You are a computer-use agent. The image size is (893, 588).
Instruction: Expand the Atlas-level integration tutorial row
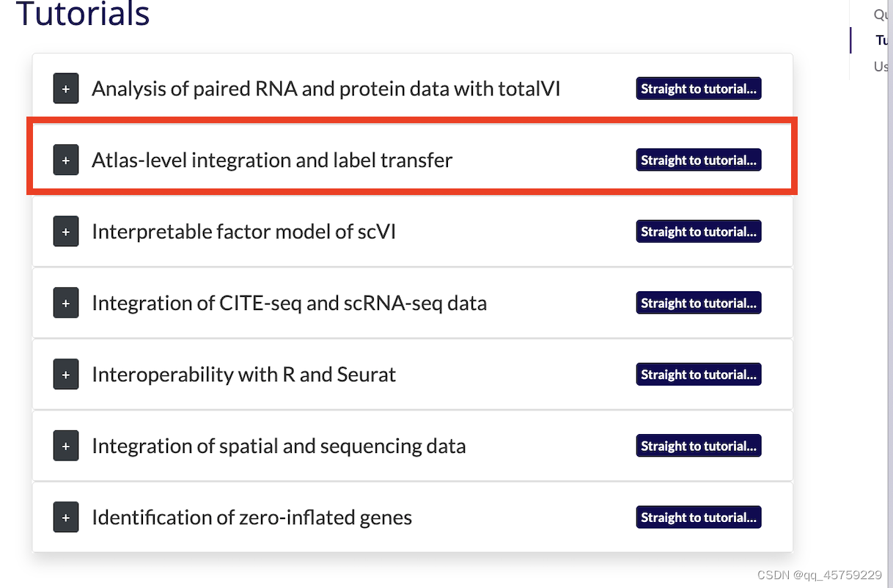(66, 160)
